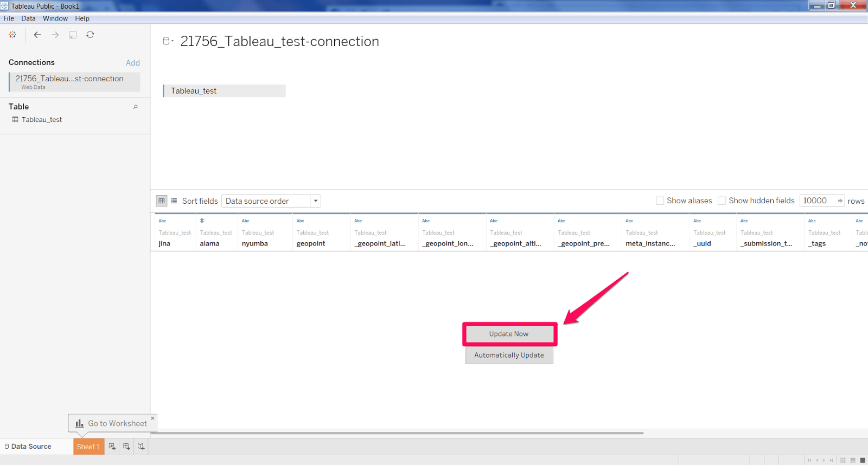Click the horizontal scrollbar below the grid
This screenshot has height=465, width=868.
(397, 433)
